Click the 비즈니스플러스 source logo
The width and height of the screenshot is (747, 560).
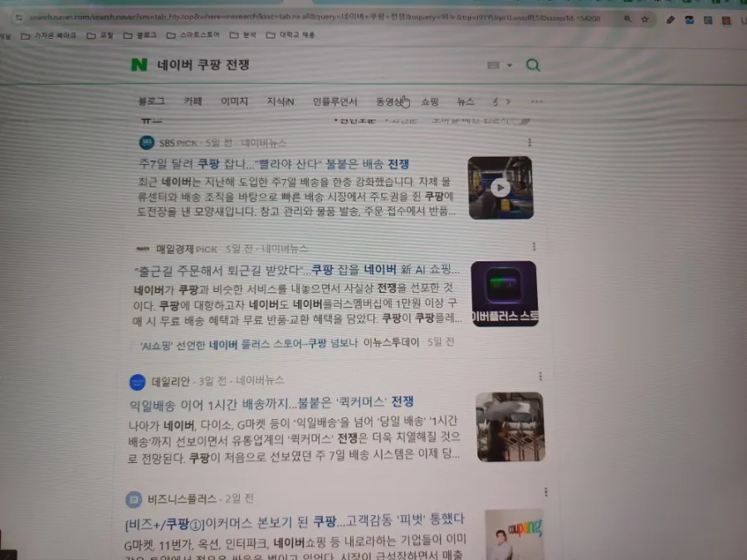pos(134,499)
